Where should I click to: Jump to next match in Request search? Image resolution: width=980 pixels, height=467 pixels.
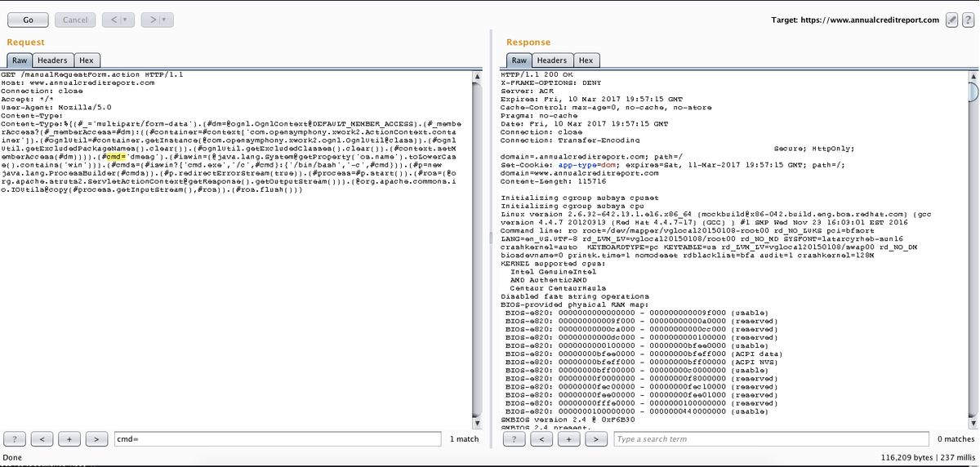click(x=96, y=439)
